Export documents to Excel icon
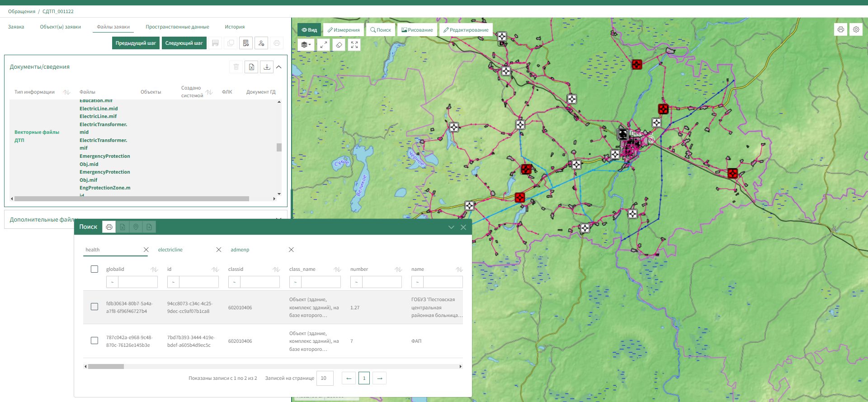 251,67
